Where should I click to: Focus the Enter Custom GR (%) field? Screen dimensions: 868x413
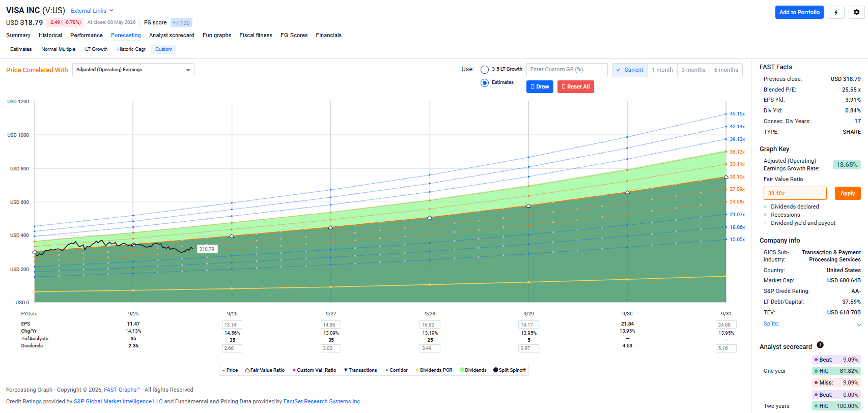click(567, 70)
